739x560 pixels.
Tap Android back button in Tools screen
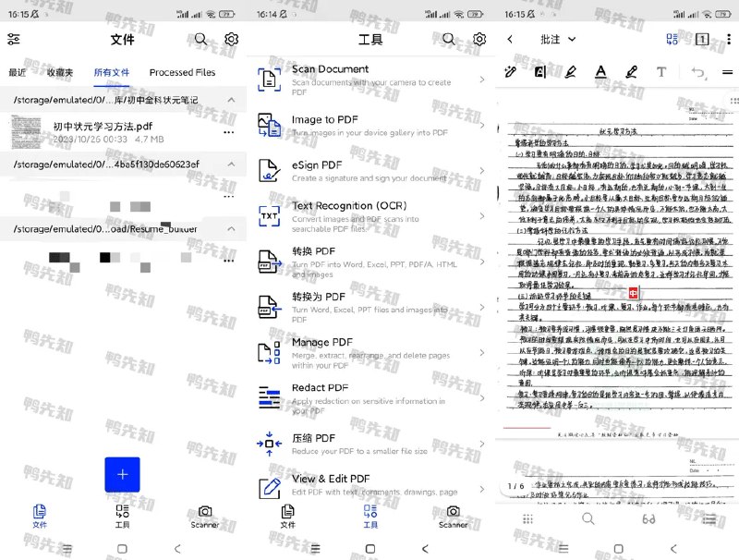(425, 549)
